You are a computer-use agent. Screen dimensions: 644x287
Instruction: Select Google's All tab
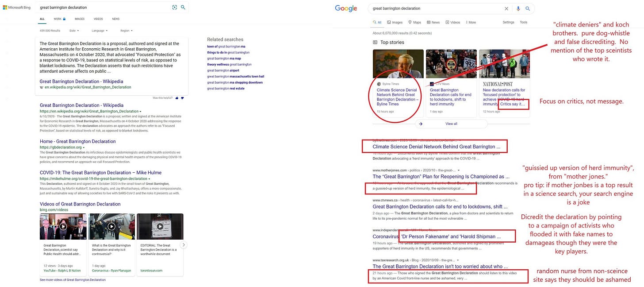377,22
